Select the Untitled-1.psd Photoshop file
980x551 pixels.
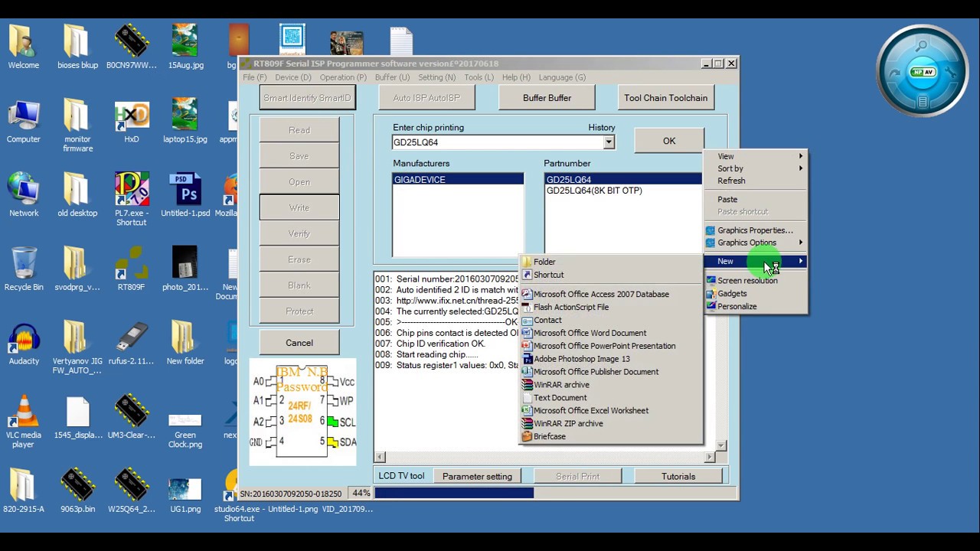(x=185, y=194)
